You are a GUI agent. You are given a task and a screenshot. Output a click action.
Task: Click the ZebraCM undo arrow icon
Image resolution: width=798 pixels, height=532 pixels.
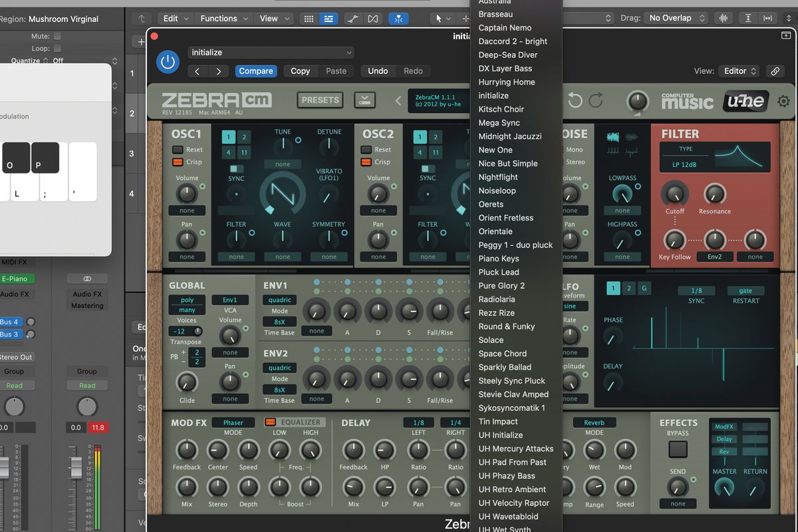(x=575, y=100)
